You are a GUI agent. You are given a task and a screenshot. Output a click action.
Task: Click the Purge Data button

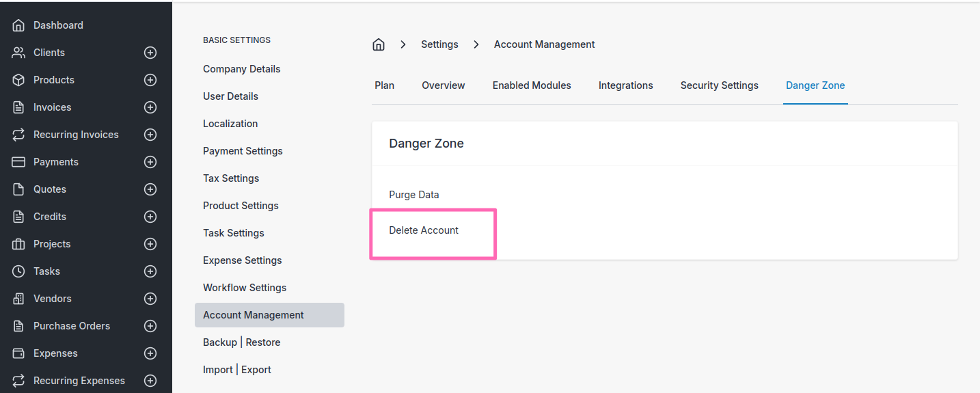(414, 195)
